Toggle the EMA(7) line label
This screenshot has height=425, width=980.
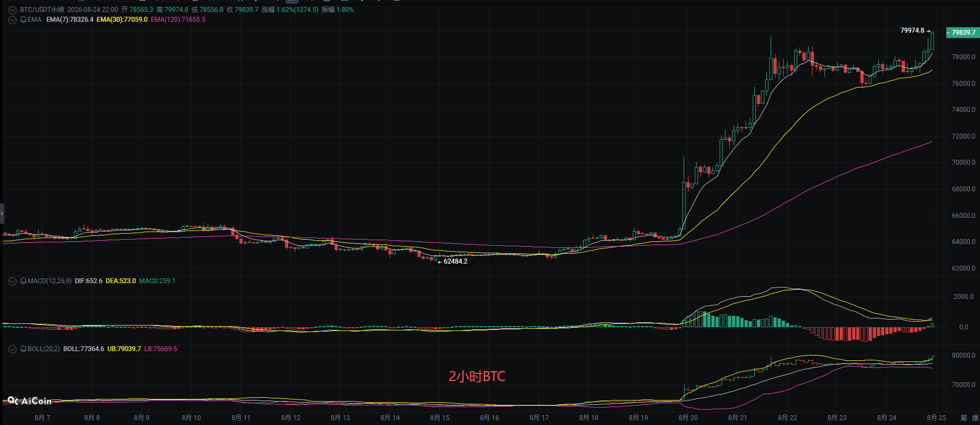[70, 20]
